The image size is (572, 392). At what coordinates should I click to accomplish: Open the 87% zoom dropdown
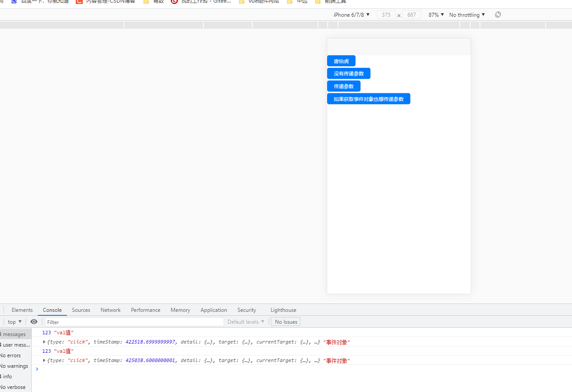(436, 15)
